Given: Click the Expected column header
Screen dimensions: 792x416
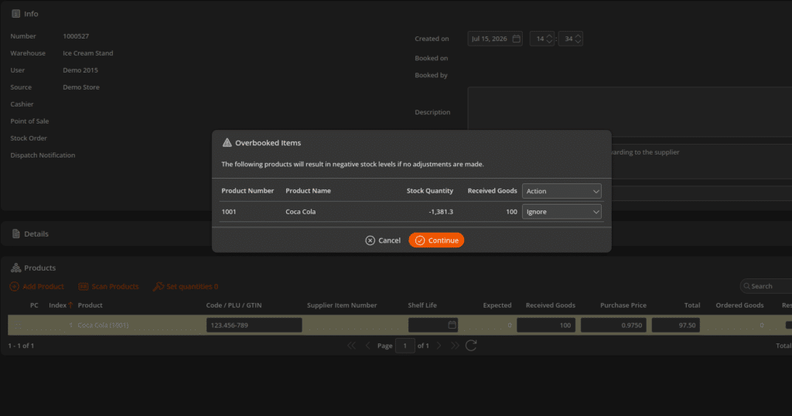Looking at the screenshot, I should [x=497, y=305].
